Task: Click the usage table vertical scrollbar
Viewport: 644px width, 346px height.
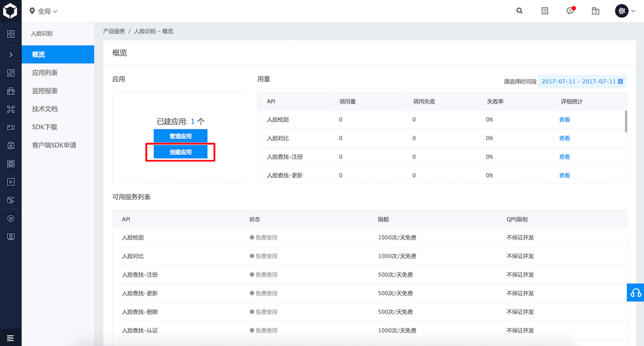Action: click(626, 121)
